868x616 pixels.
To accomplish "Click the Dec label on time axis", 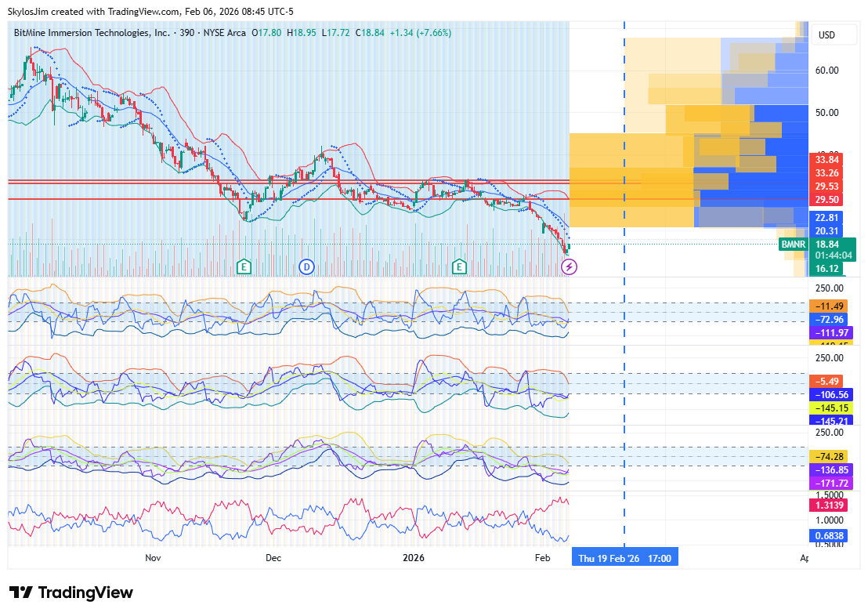I will click(x=273, y=558).
